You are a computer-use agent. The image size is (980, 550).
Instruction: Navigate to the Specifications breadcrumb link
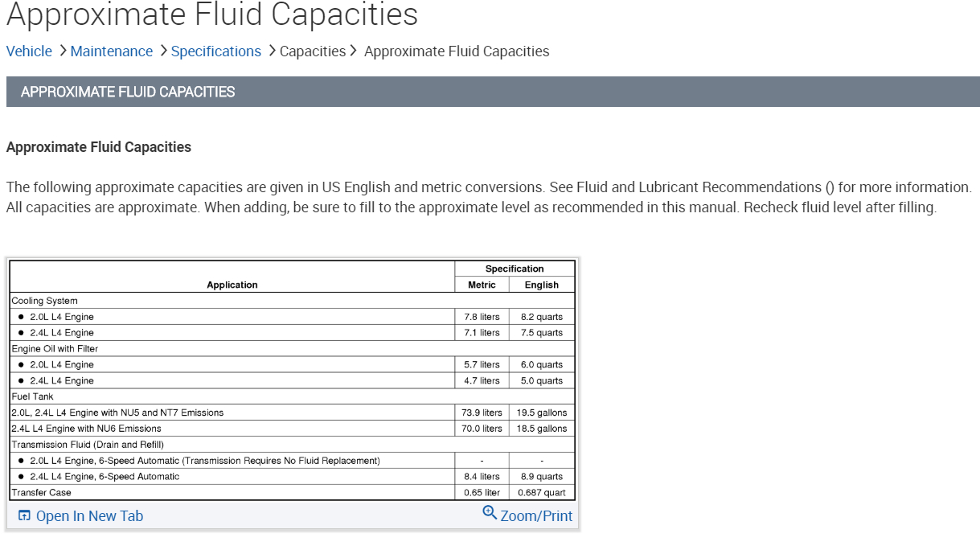pos(216,51)
